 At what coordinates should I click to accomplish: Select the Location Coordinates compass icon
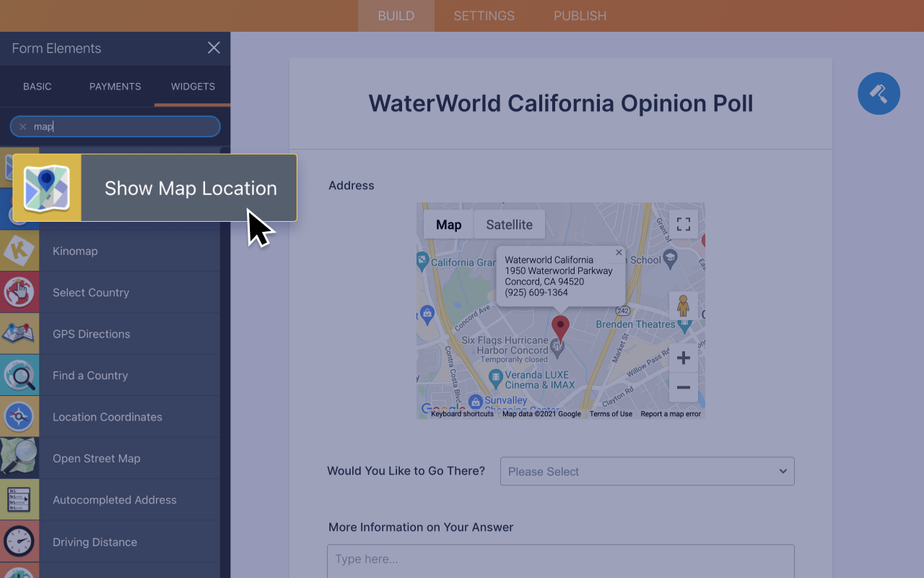point(19,416)
